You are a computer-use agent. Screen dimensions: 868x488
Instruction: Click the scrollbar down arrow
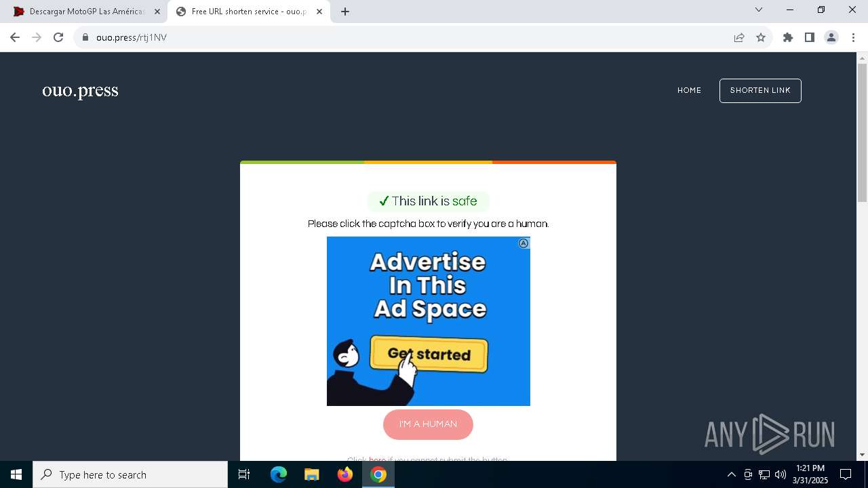(862, 455)
